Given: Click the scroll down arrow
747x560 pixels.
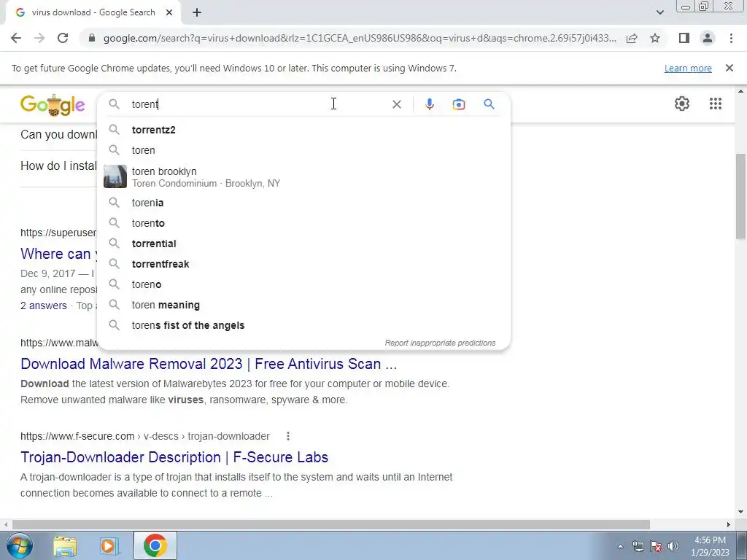Looking at the screenshot, I should pos(740,513).
